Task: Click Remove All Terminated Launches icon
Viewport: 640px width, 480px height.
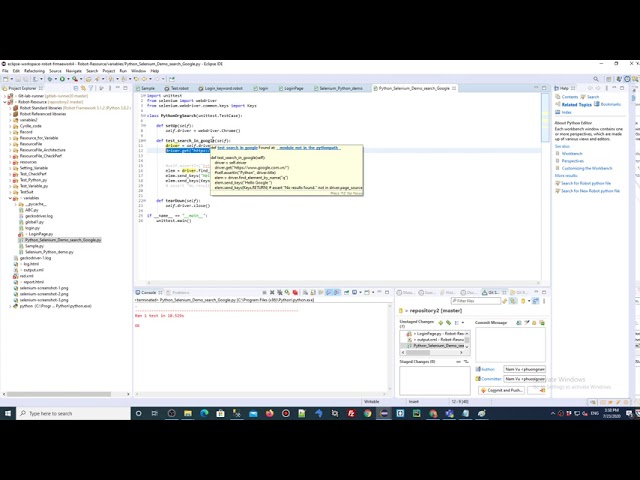Action: point(280,293)
